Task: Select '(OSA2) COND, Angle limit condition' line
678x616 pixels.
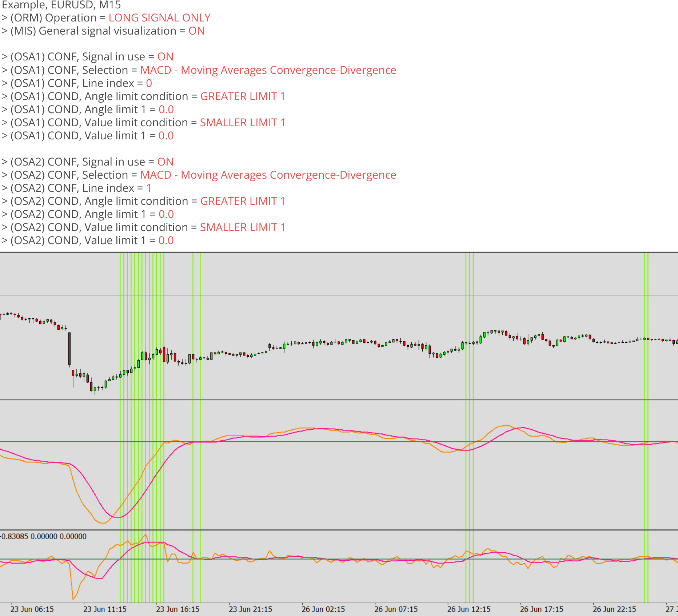Action: [143, 201]
